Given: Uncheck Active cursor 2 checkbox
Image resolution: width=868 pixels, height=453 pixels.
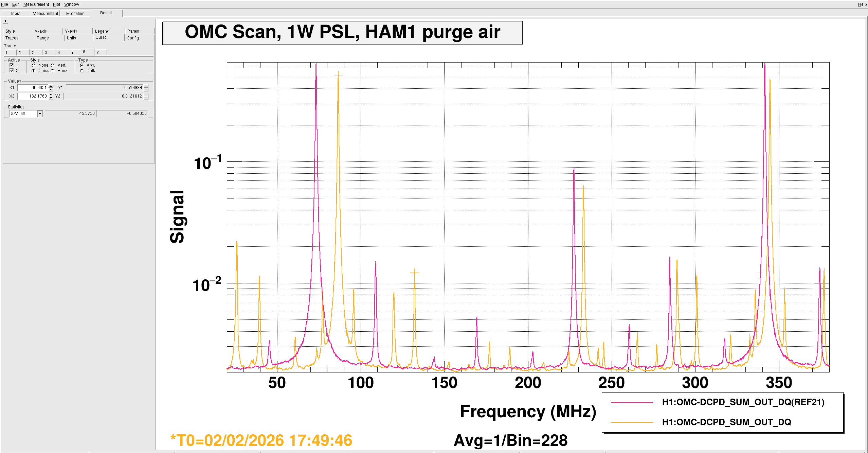Looking at the screenshot, I should (x=12, y=70).
